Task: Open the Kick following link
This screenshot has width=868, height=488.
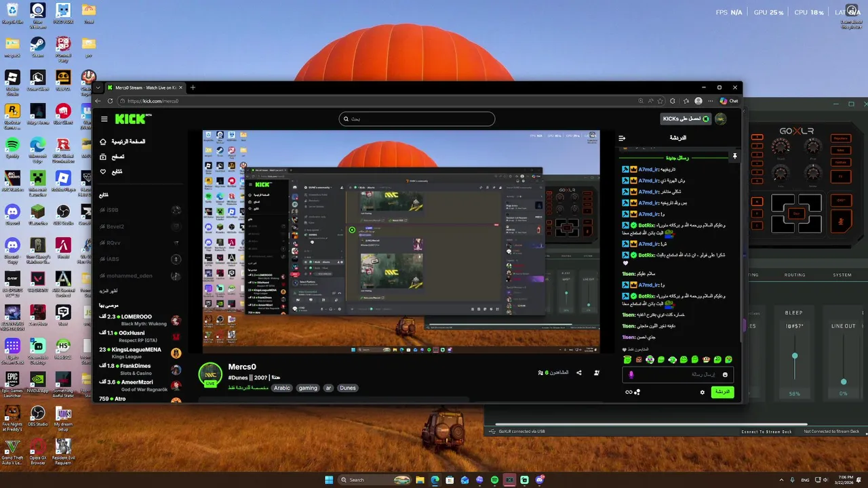Action: click(111, 171)
